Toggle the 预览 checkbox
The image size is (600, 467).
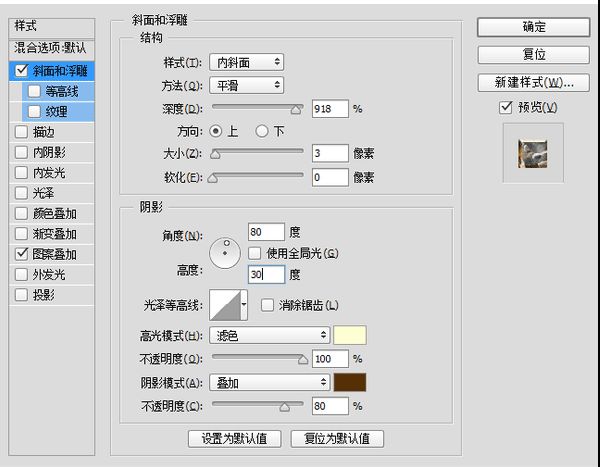506,107
